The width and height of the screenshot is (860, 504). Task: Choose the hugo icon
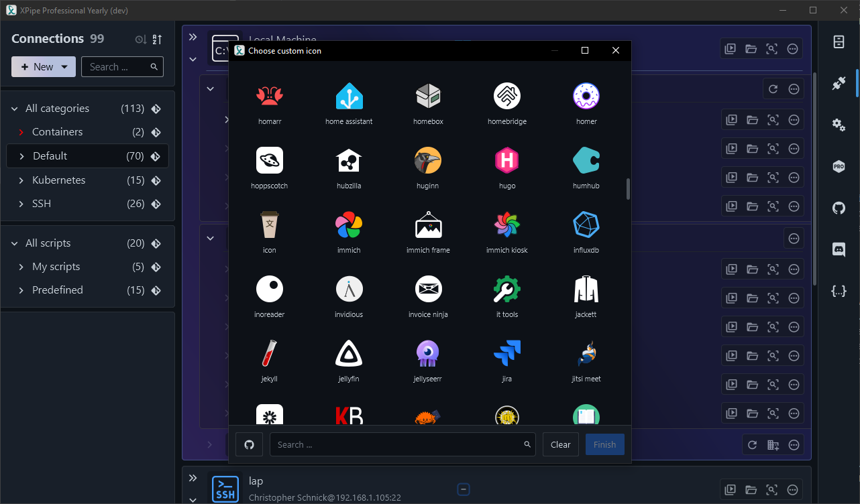506,161
